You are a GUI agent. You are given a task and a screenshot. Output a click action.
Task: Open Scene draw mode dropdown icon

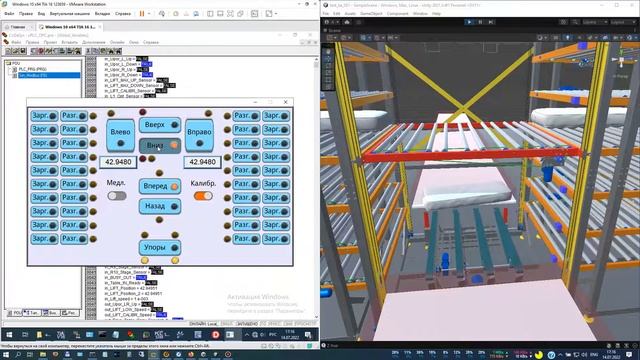(542, 38)
